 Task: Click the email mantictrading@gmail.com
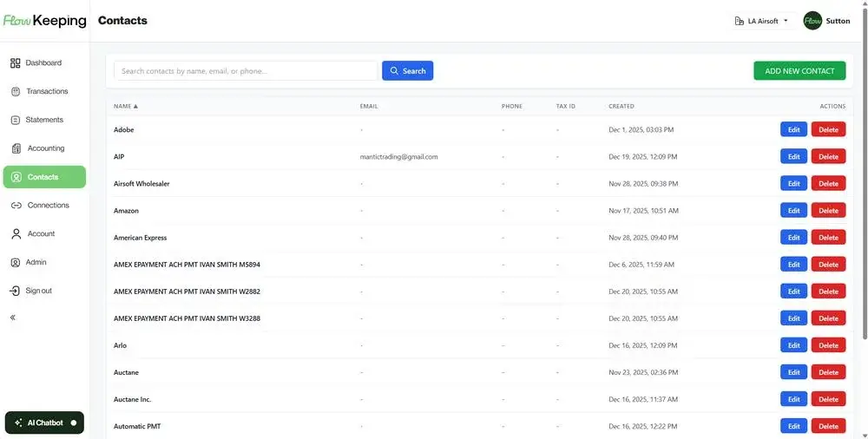(398, 157)
